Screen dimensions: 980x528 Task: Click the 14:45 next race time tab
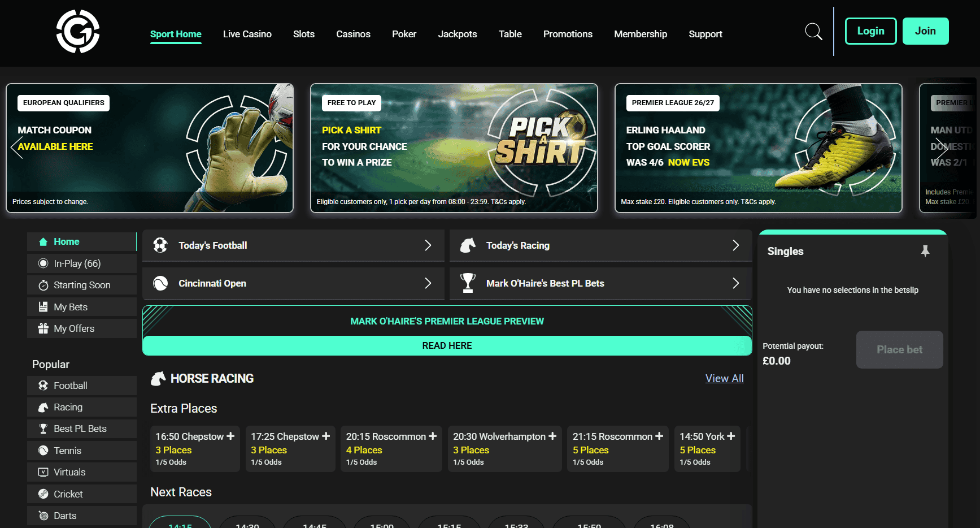(315, 522)
